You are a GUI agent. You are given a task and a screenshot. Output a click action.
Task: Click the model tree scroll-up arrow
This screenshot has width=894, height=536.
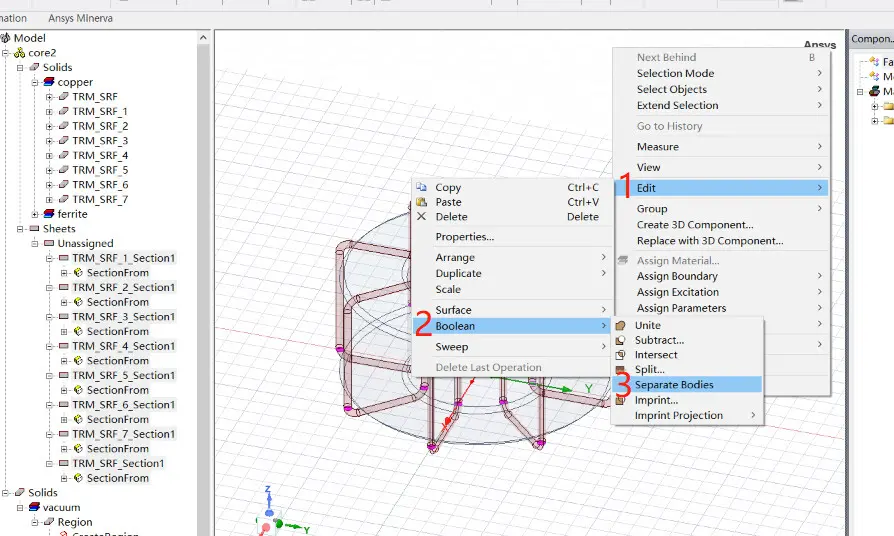click(x=204, y=38)
